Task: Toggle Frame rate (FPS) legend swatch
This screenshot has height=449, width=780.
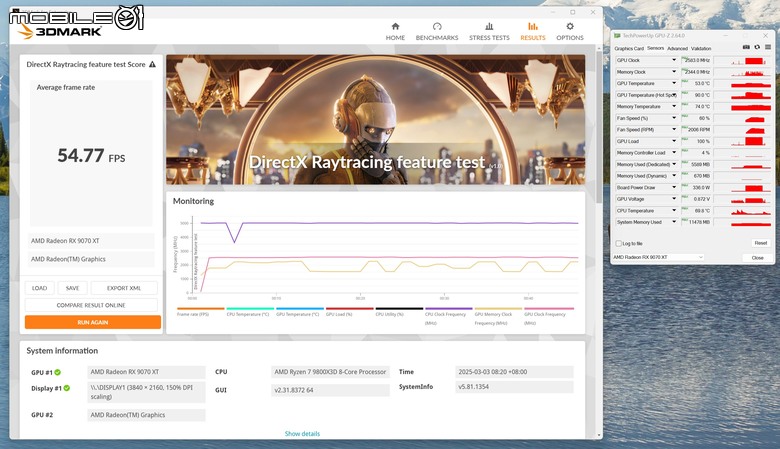Action: click(200, 309)
